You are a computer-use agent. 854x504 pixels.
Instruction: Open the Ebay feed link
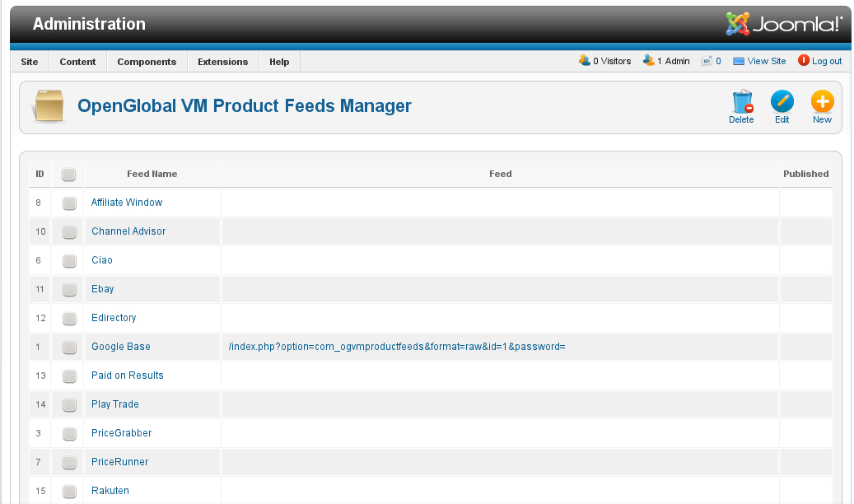(x=102, y=289)
